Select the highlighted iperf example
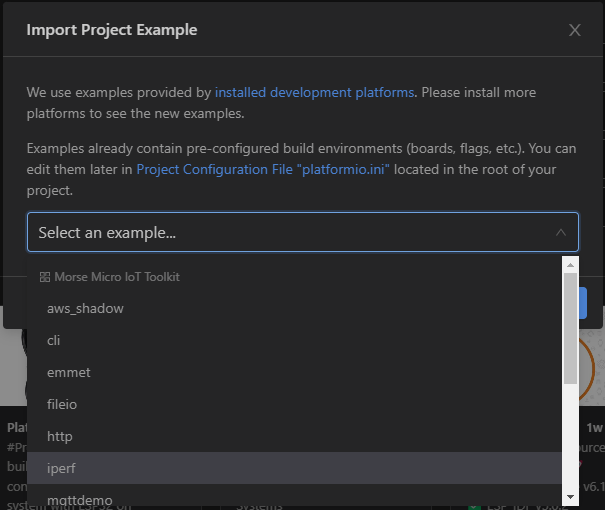 (61, 468)
